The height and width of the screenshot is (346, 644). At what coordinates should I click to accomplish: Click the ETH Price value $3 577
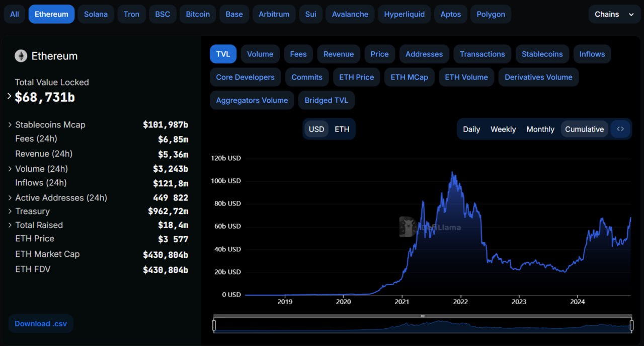[x=173, y=239]
